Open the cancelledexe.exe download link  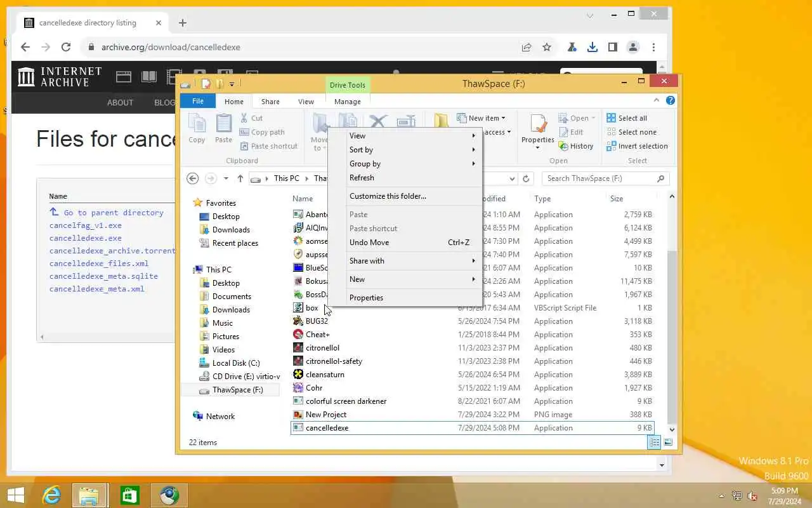pos(86,238)
